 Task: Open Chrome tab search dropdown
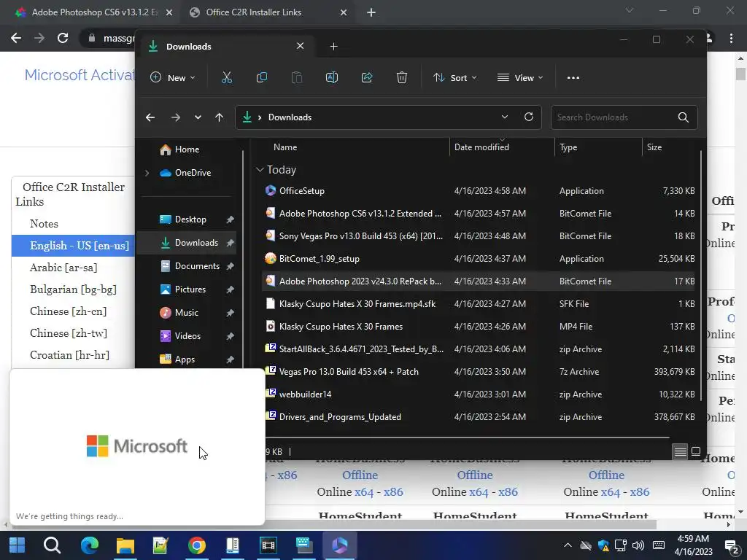tap(630, 10)
